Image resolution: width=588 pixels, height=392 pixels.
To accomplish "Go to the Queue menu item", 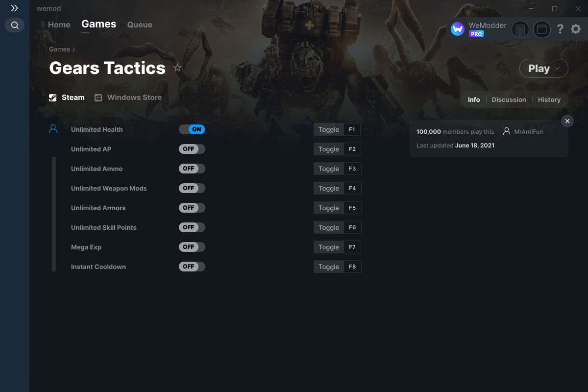I will [x=140, y=24].
